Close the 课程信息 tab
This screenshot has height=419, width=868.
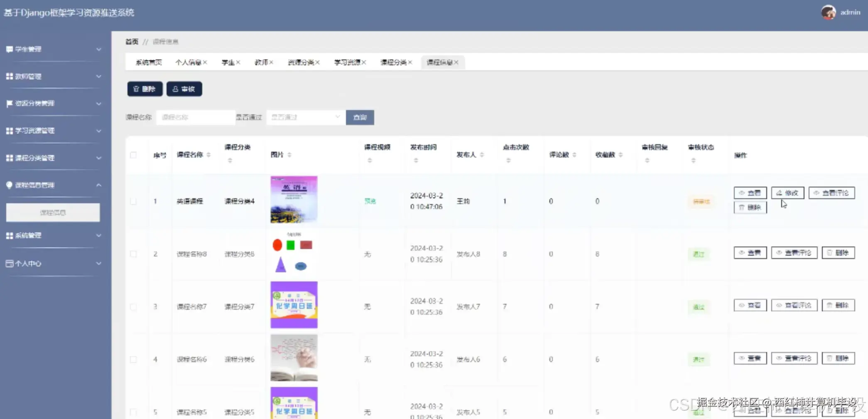pyautogui.click(x=456, y=62)
